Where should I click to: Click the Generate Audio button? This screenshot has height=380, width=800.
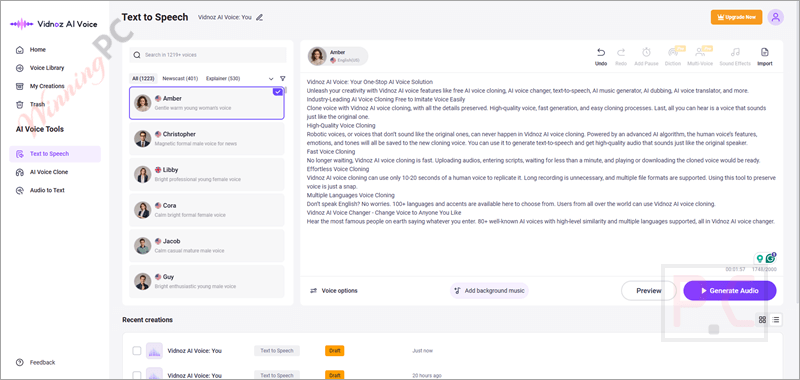(x=730, y=291)
